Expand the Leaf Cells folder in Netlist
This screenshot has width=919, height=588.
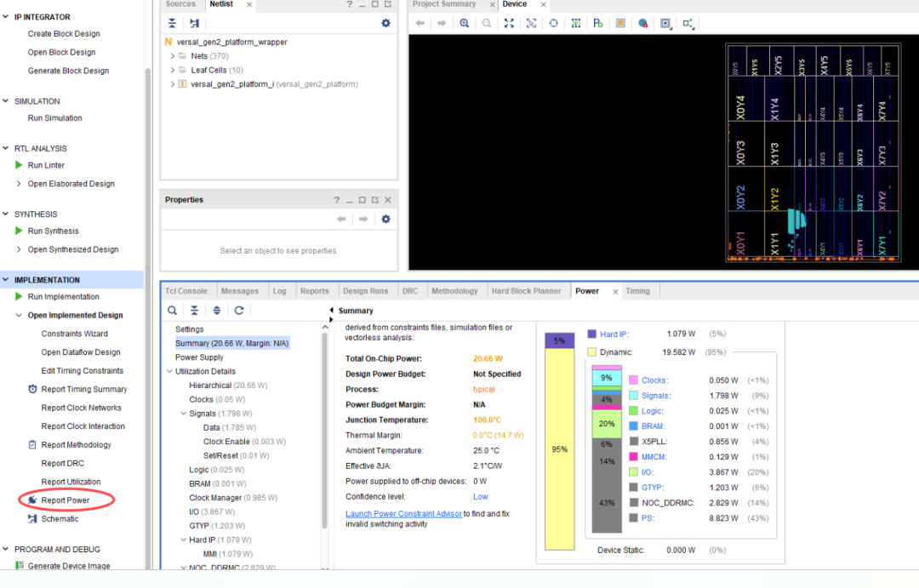[x=172, y=71]
